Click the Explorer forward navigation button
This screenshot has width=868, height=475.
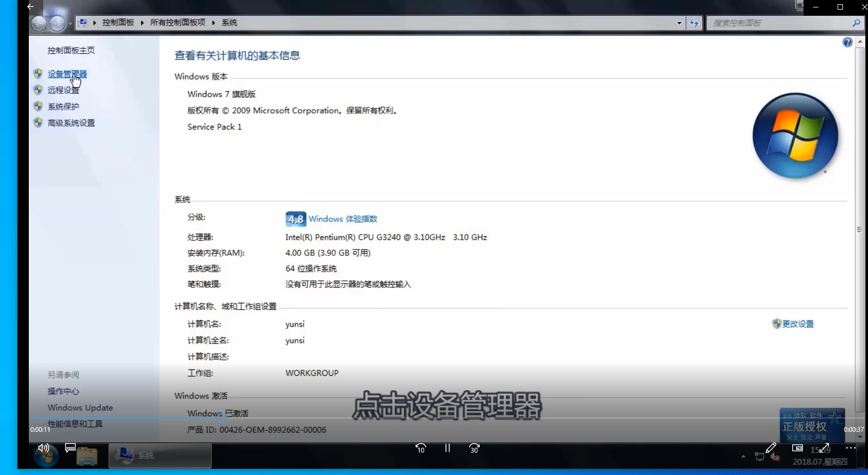pyautogui.click(x=57, y=23)
